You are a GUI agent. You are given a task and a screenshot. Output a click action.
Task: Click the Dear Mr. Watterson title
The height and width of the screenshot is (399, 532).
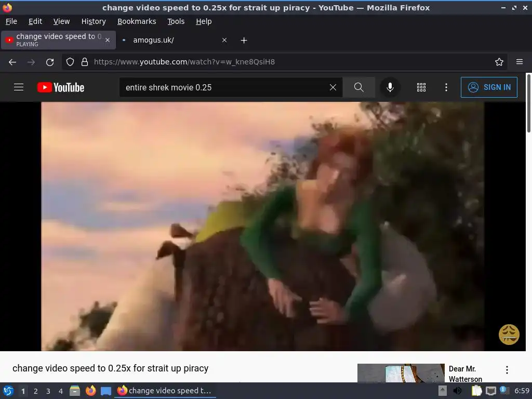coord(465,374)
